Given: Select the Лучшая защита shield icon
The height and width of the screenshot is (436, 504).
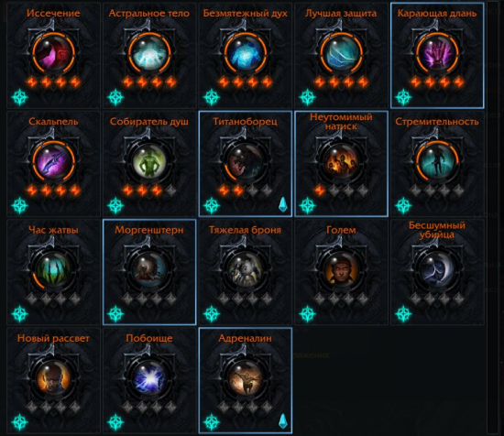Looking at the screenshot, I should [341, 52].
